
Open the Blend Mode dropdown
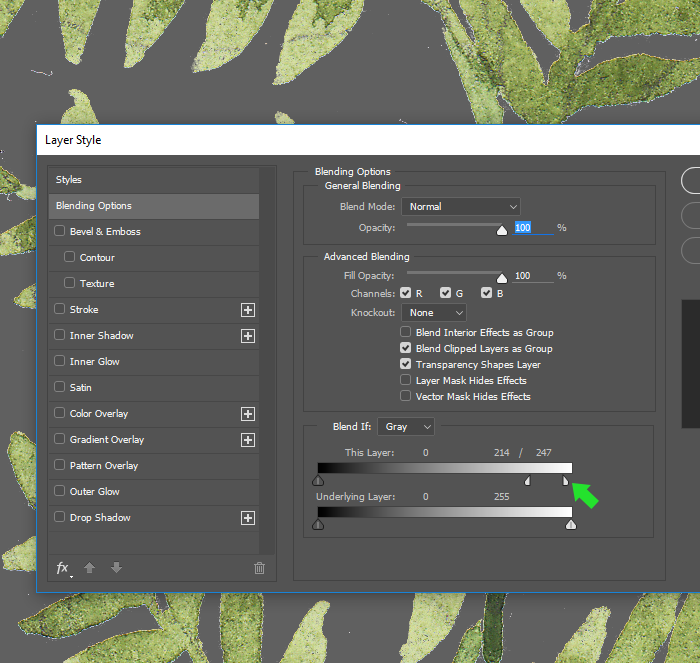(x=460, y=207)
